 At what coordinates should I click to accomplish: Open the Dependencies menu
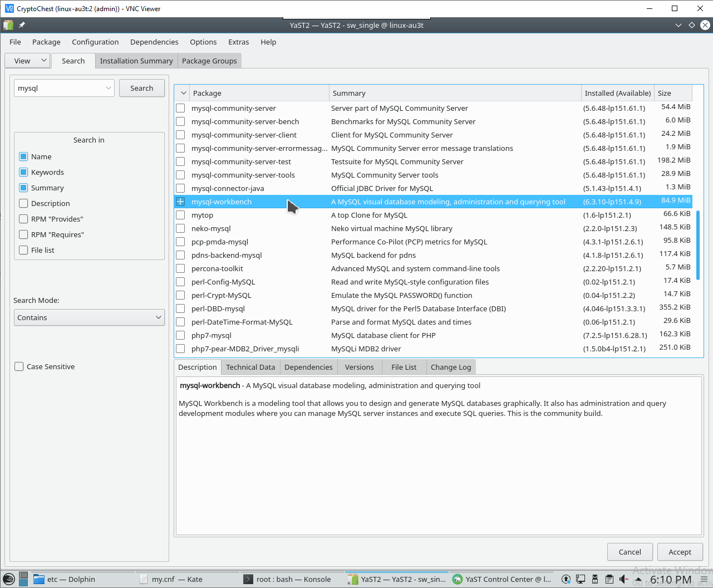[154, 42]
